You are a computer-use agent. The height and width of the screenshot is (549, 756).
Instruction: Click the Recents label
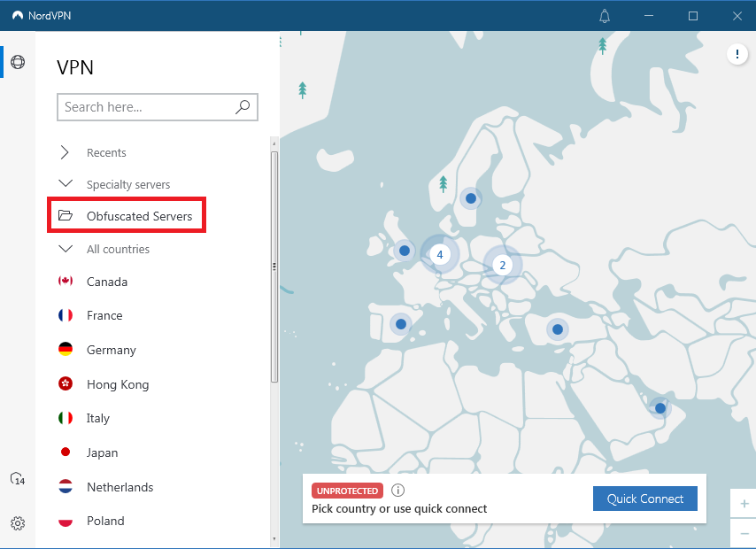(106, 153)
